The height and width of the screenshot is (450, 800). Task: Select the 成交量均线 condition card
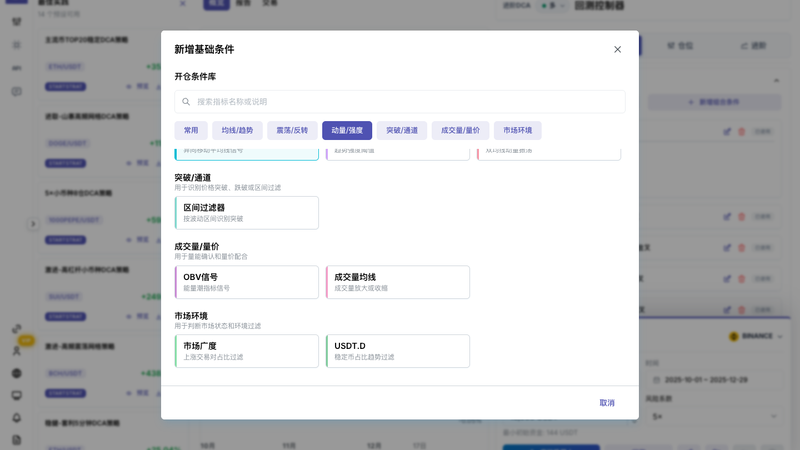coord(397,282)
